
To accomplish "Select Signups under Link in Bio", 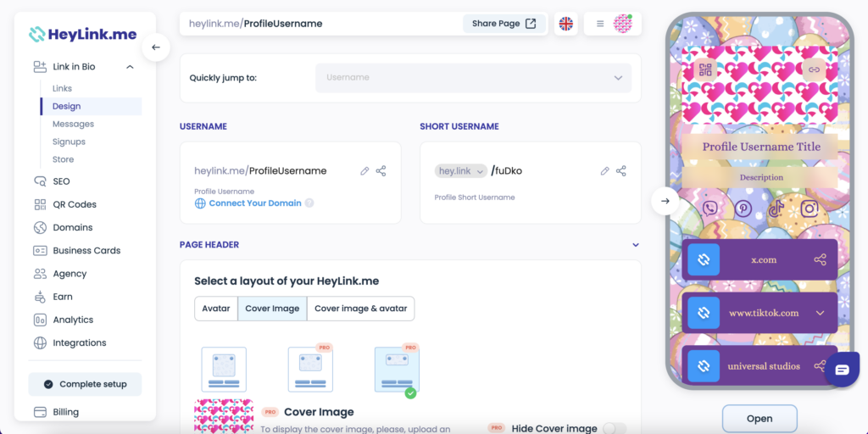I will (x=69, y=142).
